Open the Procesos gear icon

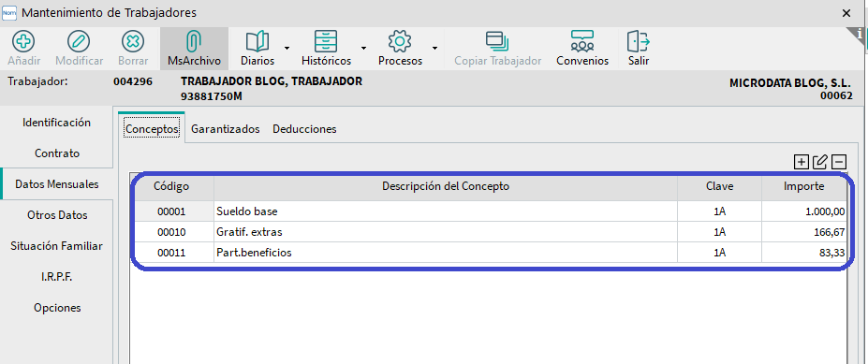pyautogui.click(x=400, y=41)
